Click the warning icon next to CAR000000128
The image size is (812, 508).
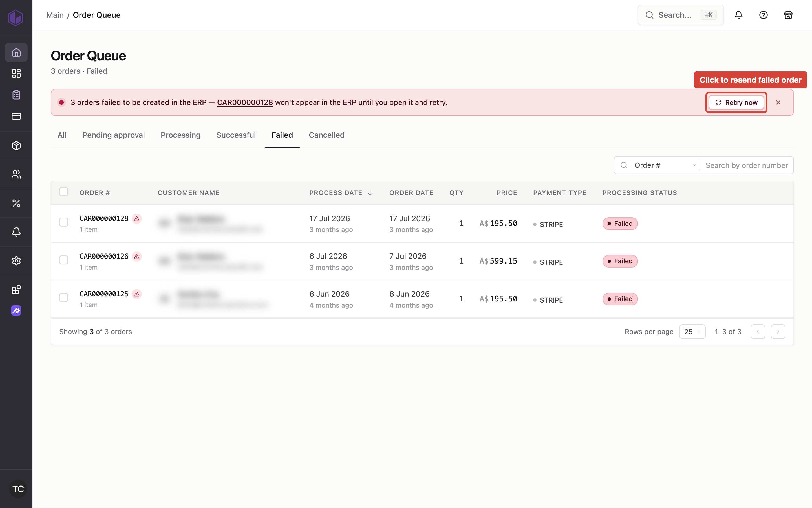(x=136, y=219)
